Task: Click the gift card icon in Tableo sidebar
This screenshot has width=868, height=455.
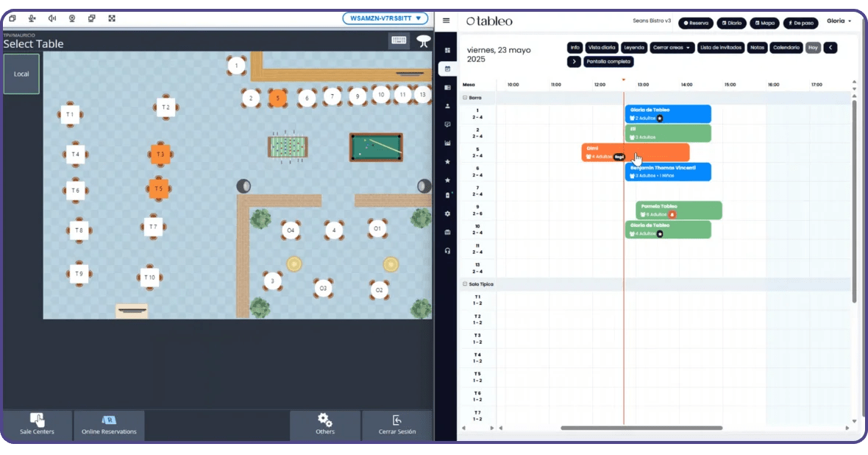Action: click(447, 232)
